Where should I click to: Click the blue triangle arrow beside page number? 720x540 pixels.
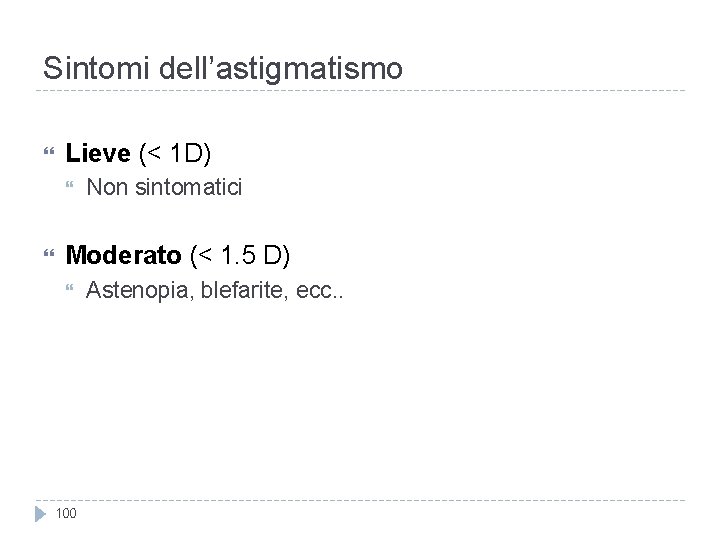[40, 513]
